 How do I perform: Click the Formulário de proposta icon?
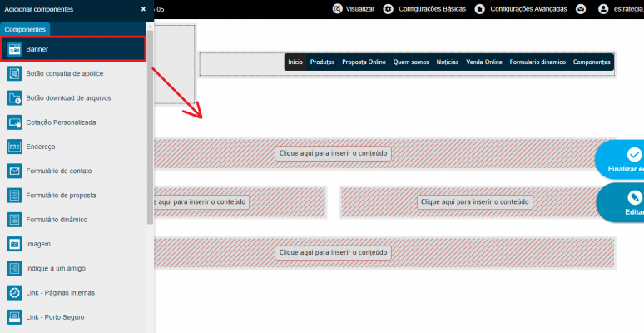pos(14,196)
